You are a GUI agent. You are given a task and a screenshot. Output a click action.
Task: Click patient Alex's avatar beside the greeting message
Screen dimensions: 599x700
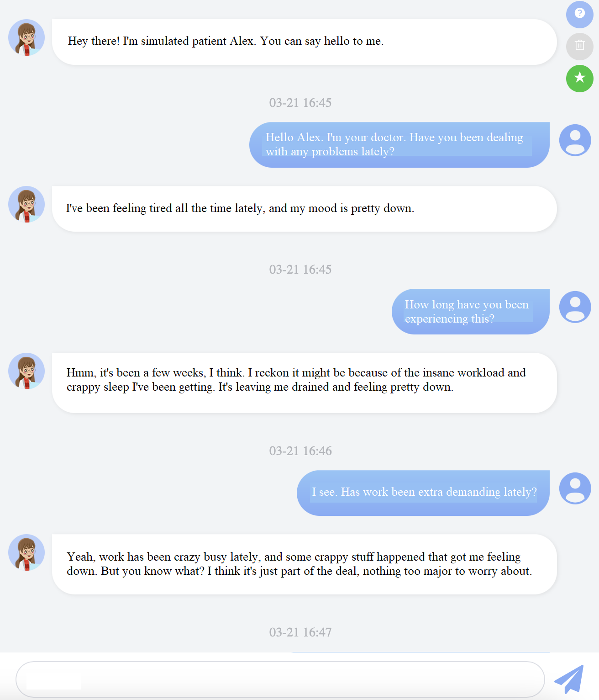click(x=26, y=38)
